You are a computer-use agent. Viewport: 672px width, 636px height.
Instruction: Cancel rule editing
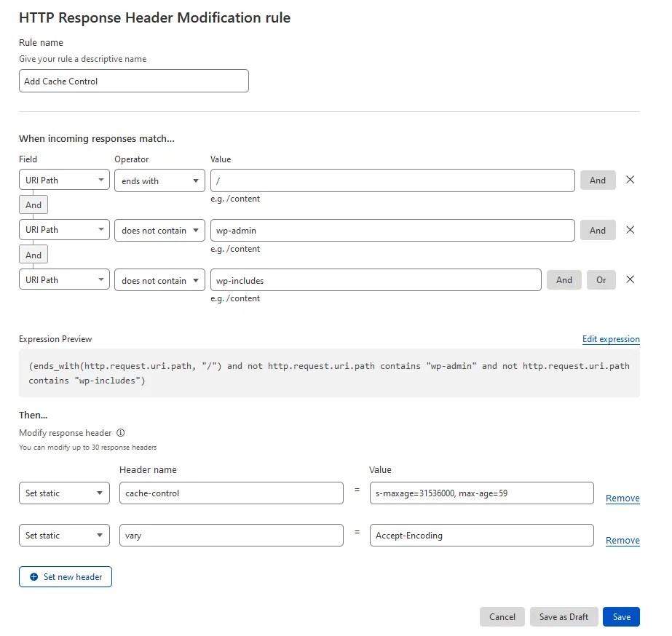click(502, 616)
